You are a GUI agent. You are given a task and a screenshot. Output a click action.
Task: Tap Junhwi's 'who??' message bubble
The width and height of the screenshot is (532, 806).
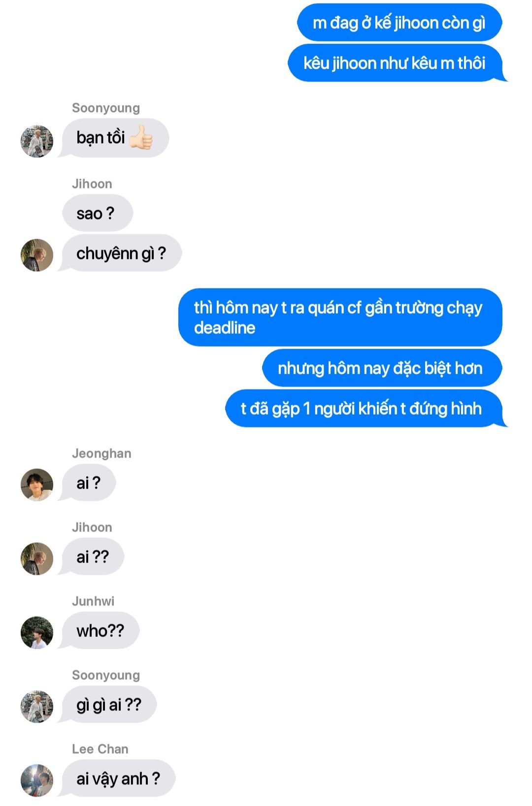[x=100, y=631]
